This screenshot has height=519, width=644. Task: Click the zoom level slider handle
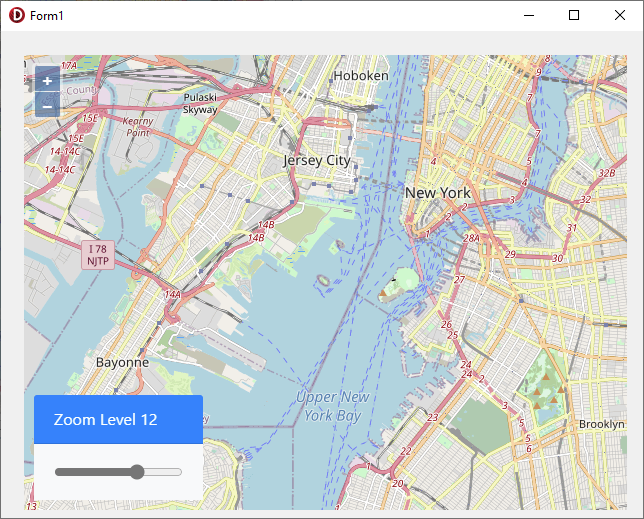[137, 472]
